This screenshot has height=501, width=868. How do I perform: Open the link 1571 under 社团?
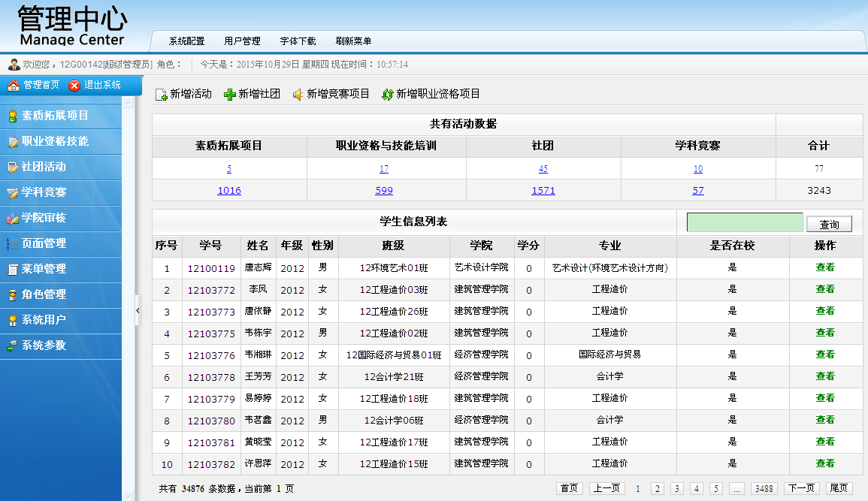[543, 191]
